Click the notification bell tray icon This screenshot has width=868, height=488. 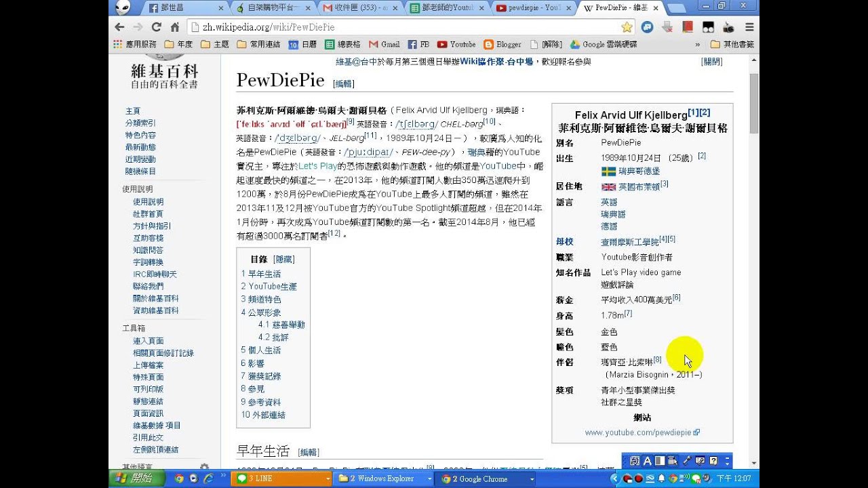pos(662,479)
